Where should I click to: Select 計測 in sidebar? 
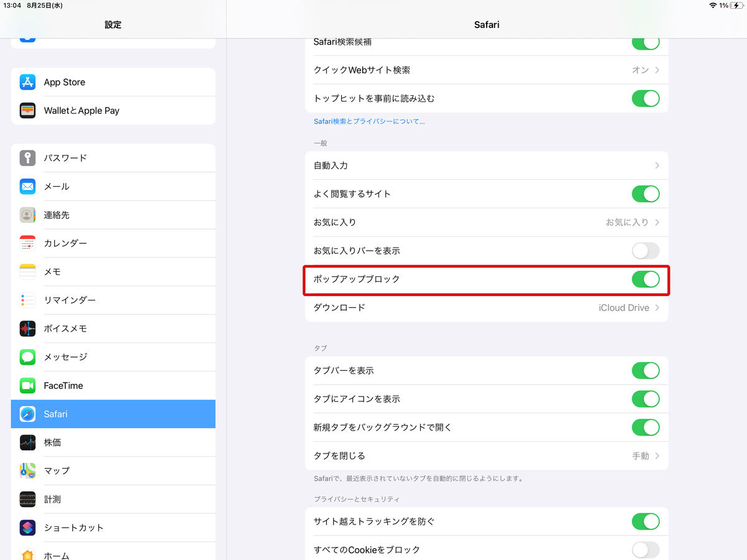pos(113,499)
